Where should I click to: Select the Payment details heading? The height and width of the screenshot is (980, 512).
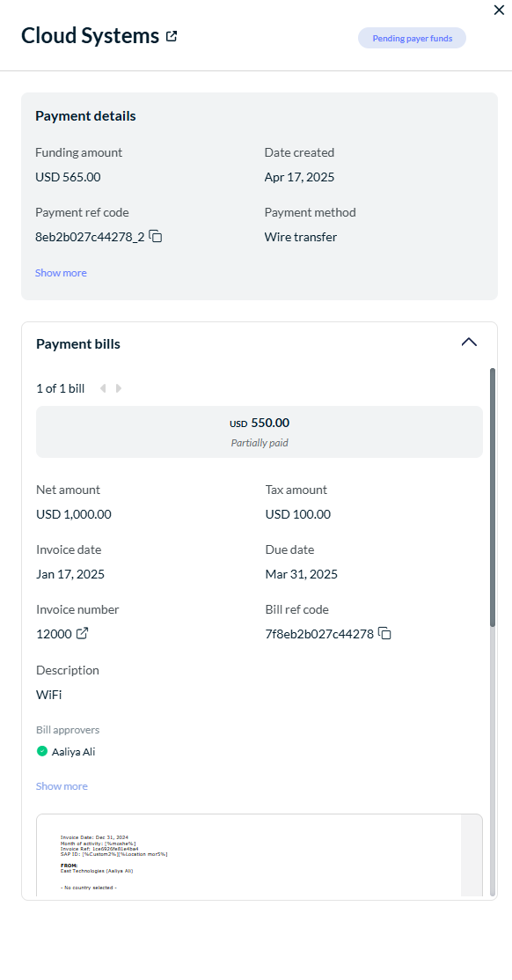pyautogui.click(x=85, y=115)
